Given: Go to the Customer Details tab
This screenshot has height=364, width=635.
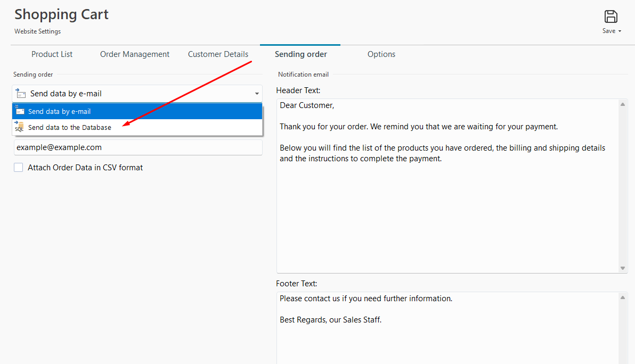Looking at the screenshot, I should pyautogui.click(x=218, y=54).
